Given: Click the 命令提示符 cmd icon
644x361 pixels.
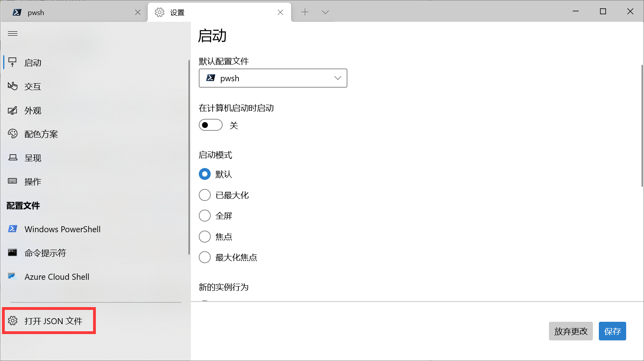Looking at the screenshot, I should coord(13,252).
